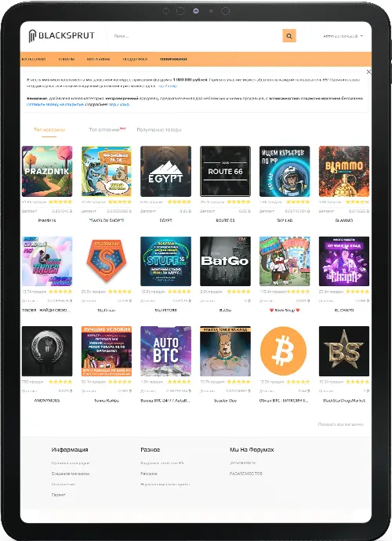The height and width of the screenshot is (541, 392).
Task: Open the BS star BlackStar shop icon
Action: (x=344, y=351)
